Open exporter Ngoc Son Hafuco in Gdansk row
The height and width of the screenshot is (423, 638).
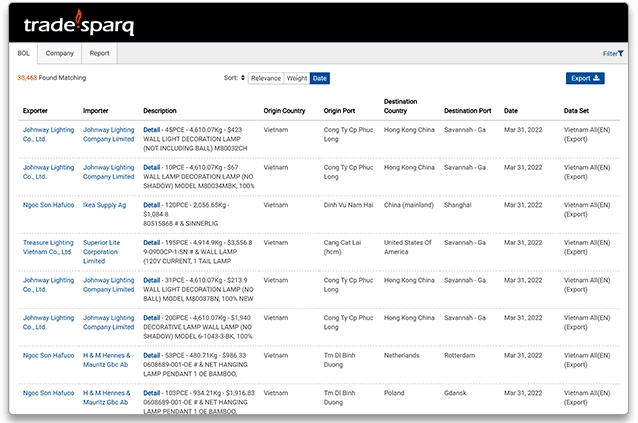tap(48, 393)
